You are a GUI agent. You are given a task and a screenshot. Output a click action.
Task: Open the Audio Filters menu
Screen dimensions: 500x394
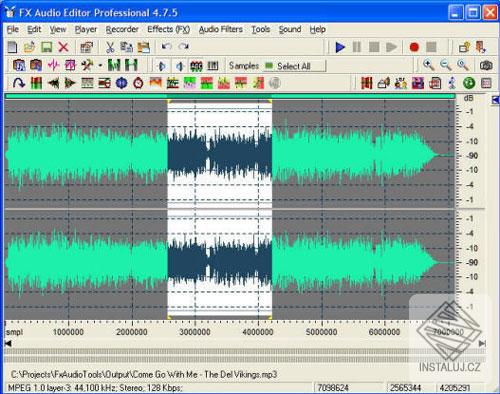click(221, 30)
